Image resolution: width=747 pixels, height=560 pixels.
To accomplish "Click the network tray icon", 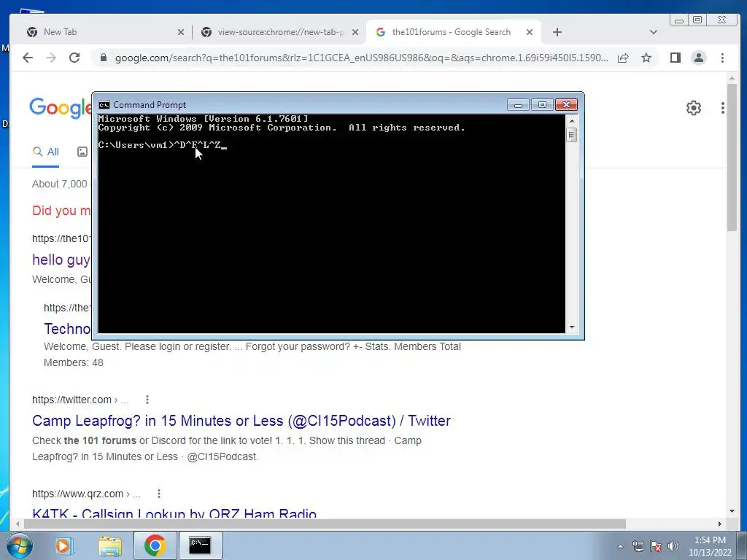I will [x=638, y=546].
